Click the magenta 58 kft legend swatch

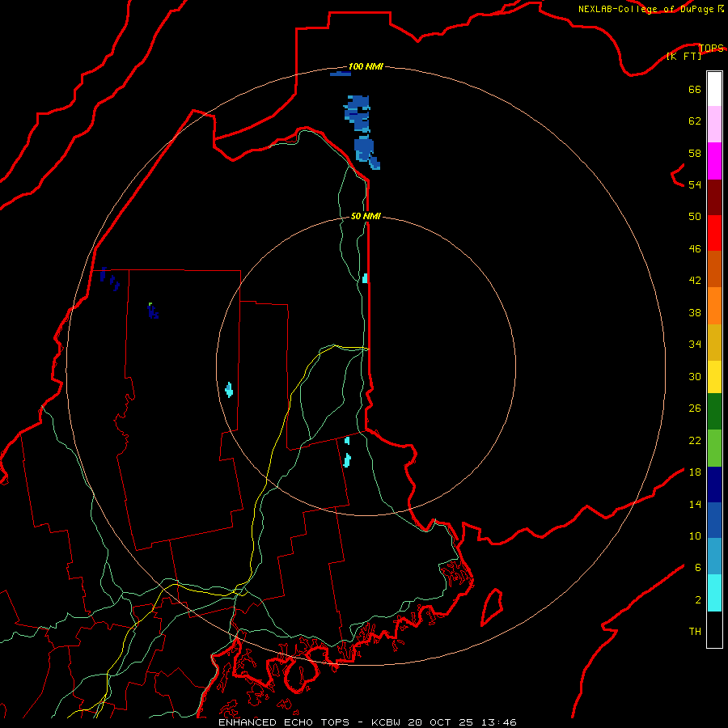tap(714, 161)
